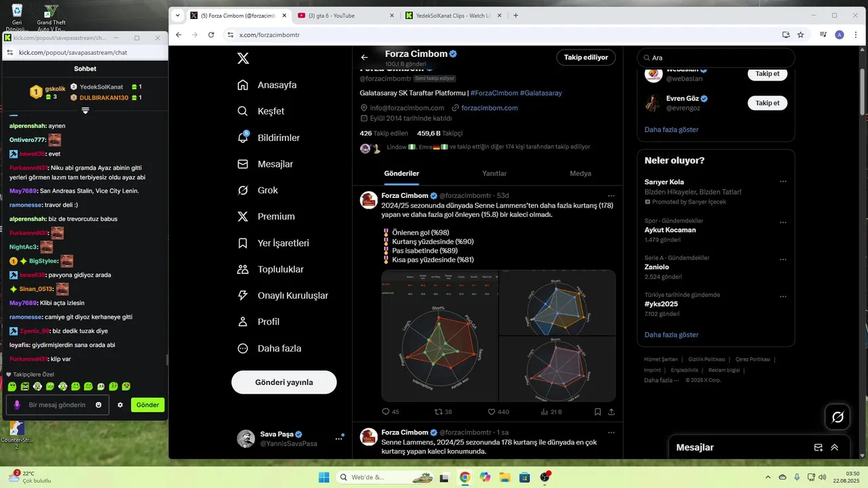Go back with profile header arrow
The width and height of the screenshot is (868, 488).
tap(365, 58)
